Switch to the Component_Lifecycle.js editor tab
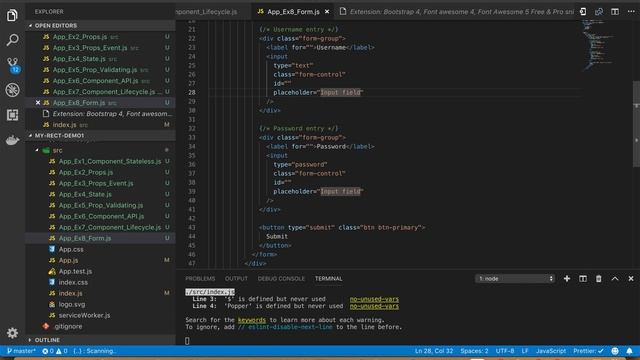The height and width of the screenshot is (360, 640). (x=213, y=12)
